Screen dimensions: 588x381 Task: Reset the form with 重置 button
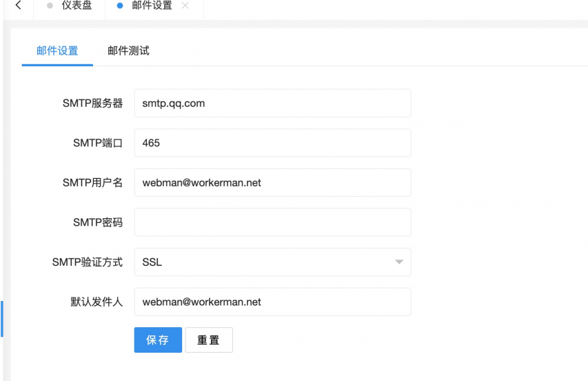tap(209, 340)
